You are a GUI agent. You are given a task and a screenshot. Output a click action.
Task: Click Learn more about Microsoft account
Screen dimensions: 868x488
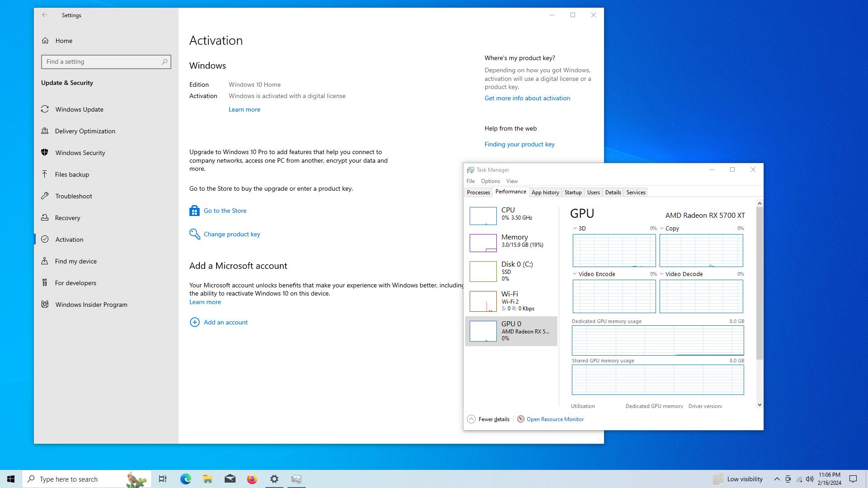coord(205,302)
